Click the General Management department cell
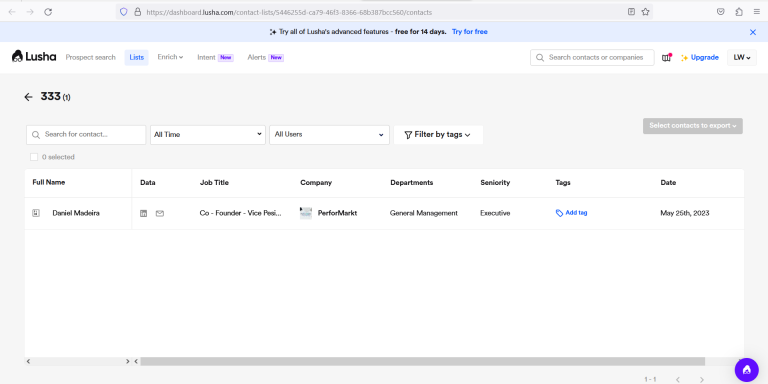768x384 pixels. point(424,213)
